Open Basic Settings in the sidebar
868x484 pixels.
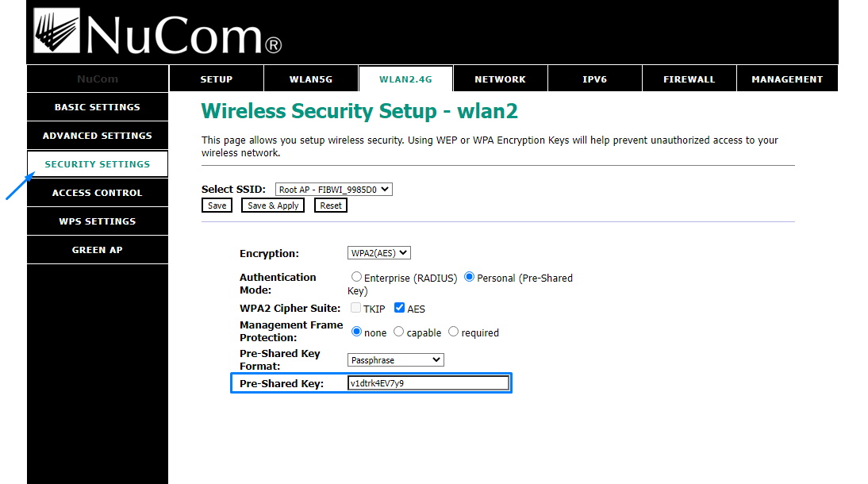pos(98,107)
